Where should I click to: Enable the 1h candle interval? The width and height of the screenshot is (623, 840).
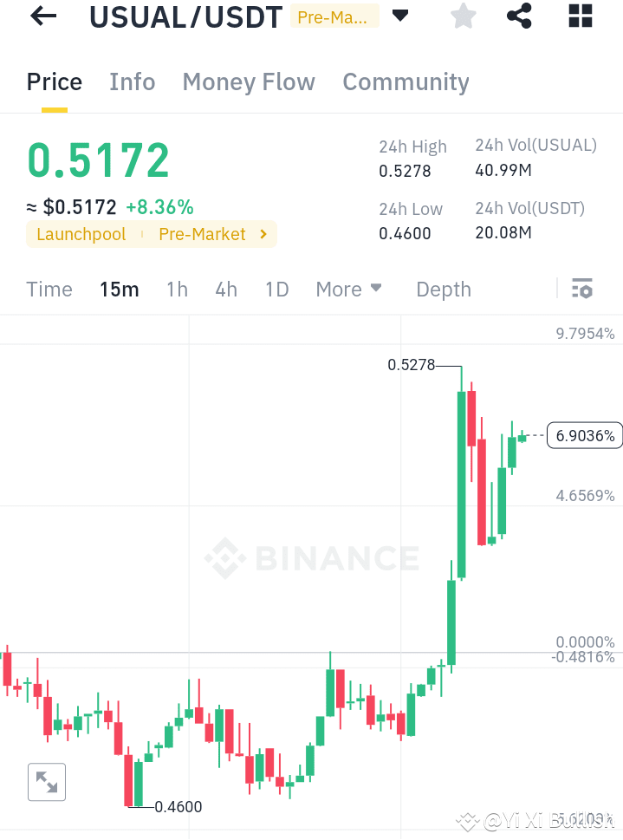pyautogui.click(x=177, y=289)
